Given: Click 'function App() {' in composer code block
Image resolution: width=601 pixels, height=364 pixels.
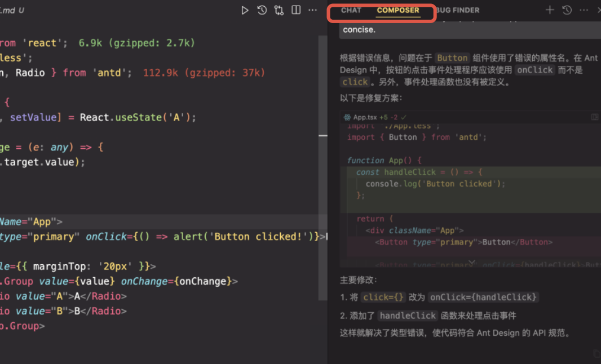Looking at the screenshot, I should coord(384,161).
